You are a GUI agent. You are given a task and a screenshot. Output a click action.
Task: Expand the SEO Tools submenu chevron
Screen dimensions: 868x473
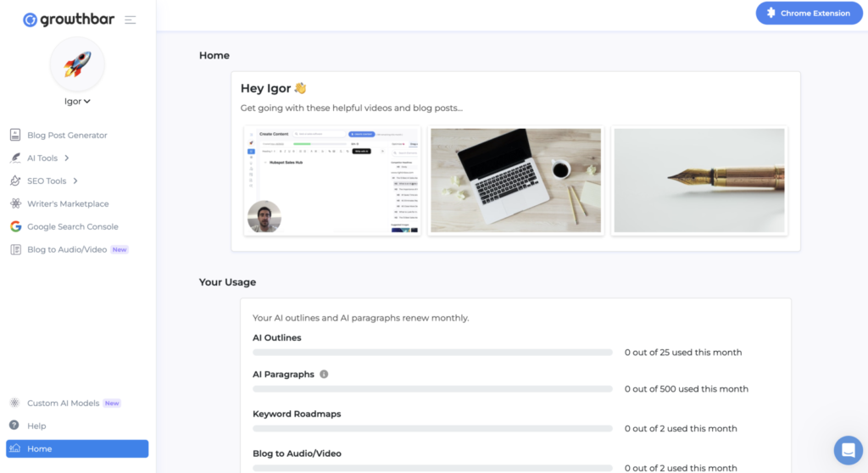[75, 181]
